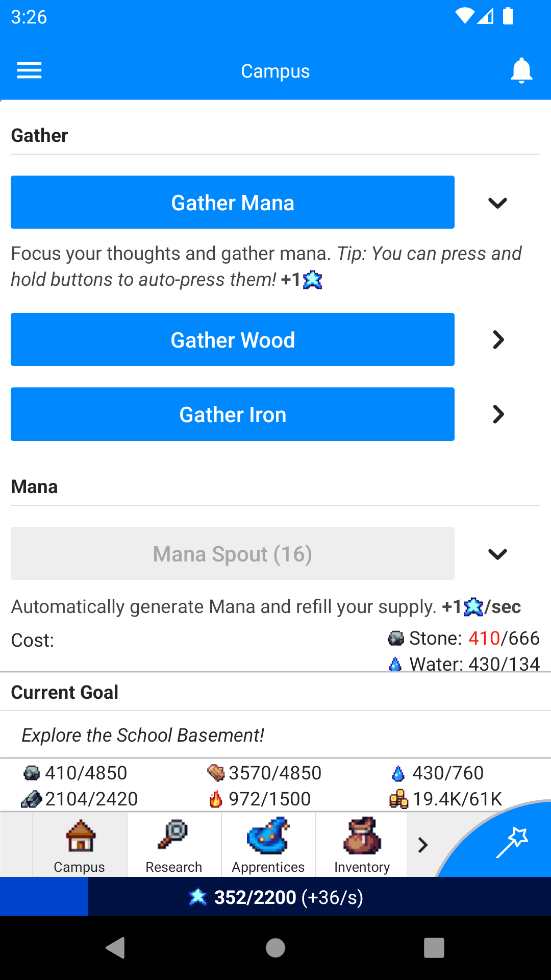This screenshot has width=551, height=980.
Task: Tap the magic wand spell button
Action: (512, 841)
